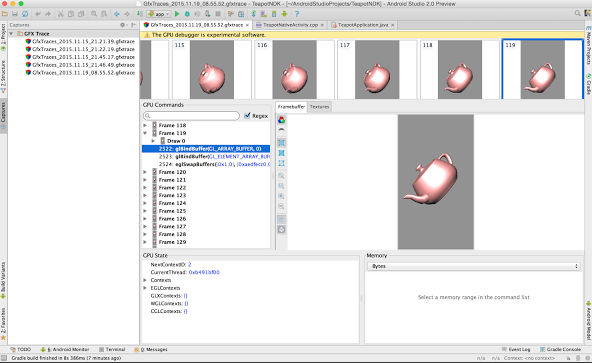Image resolution: width=592 pixels, height=363 pixels.
Task: Open the Gradle Console panel
Action: click(x=560, y=349)
